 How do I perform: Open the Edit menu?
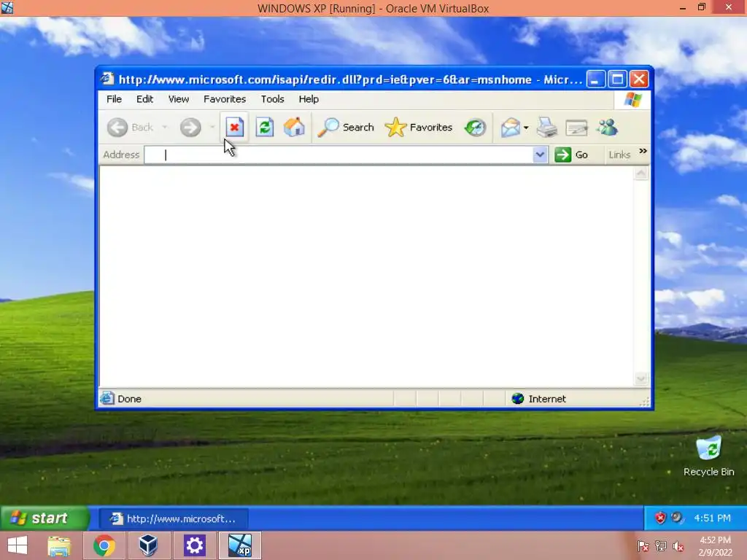coord(144,99)
